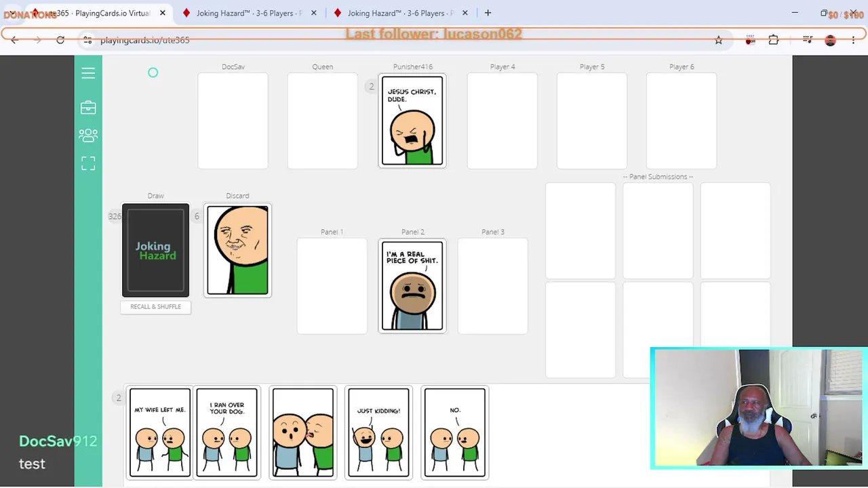Reload the playingcards.io page
Screen dimensions: 868x488
pos(60,40)
